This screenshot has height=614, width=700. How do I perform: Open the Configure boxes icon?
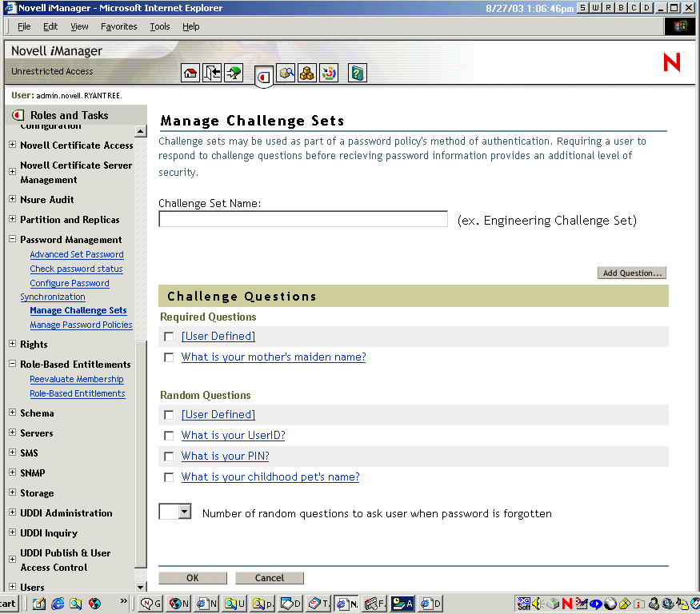coord(307,73)
